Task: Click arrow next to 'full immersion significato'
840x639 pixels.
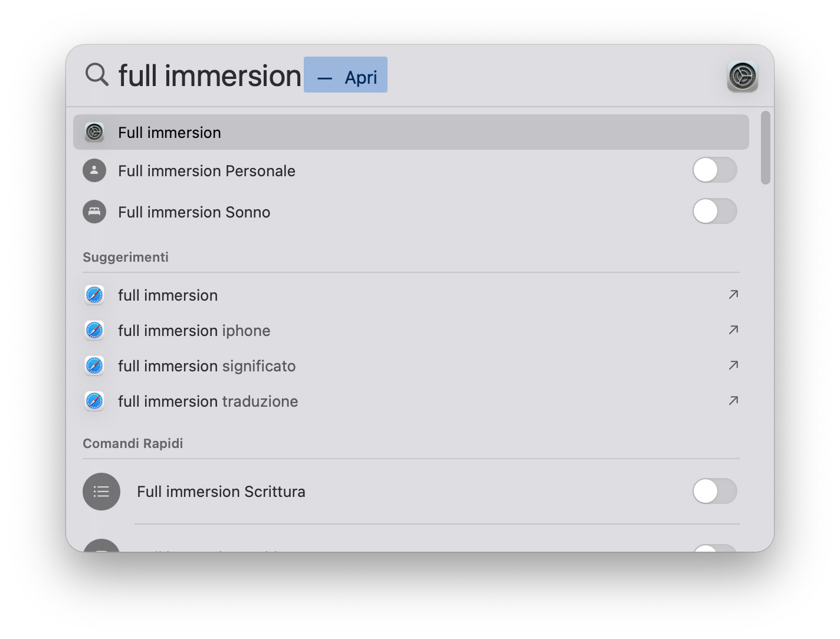Action: click(733, 365)
